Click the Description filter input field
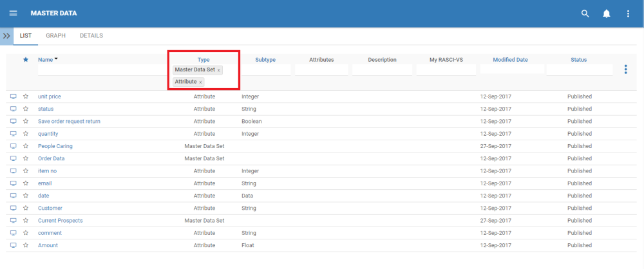The image size is (644, 269). click(383, 70)
